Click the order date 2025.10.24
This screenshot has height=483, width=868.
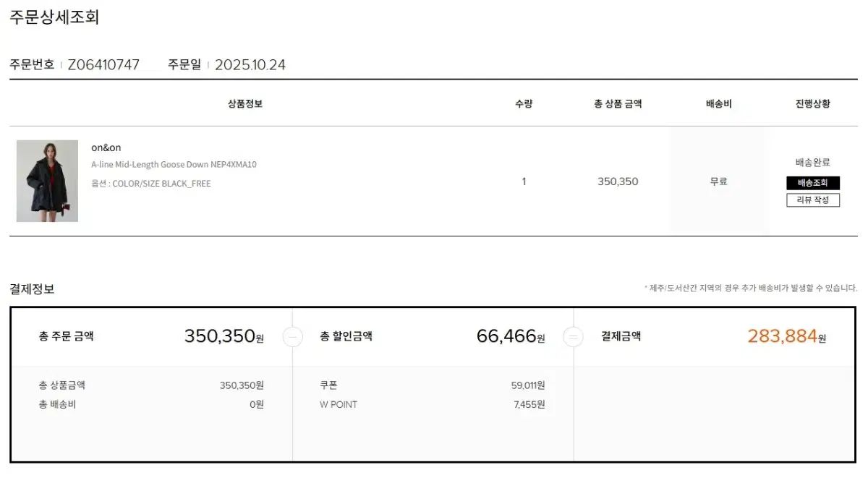[250, 64]
